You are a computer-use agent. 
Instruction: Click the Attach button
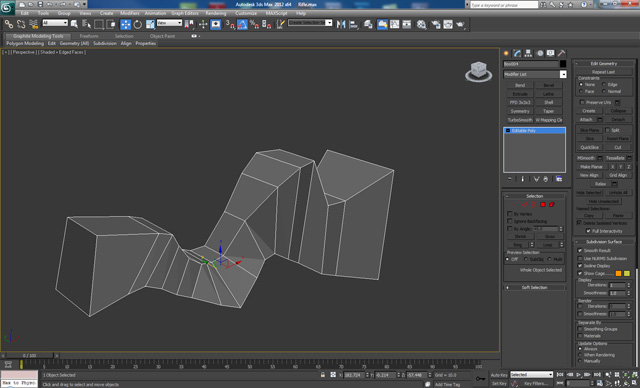pyautogui.click(x=586, y=119)
